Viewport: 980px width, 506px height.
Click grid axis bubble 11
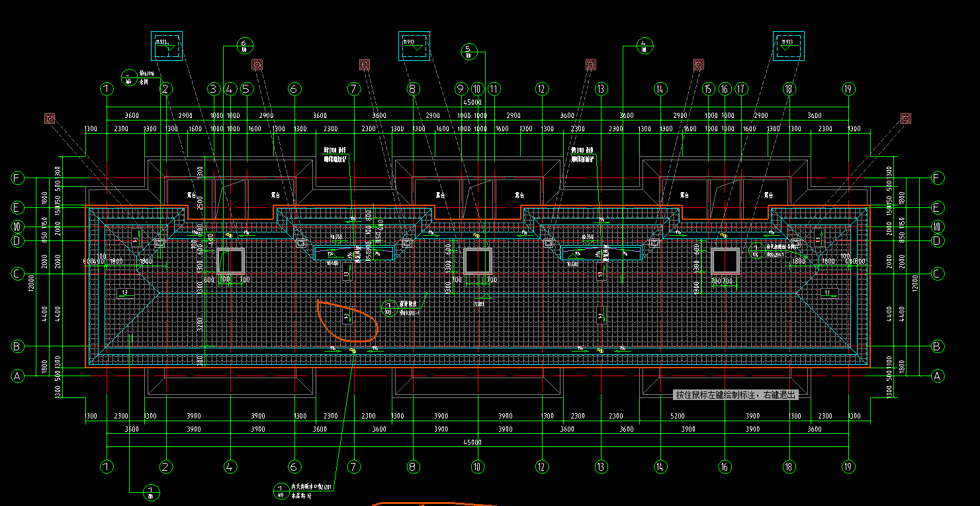pos(494,89)
